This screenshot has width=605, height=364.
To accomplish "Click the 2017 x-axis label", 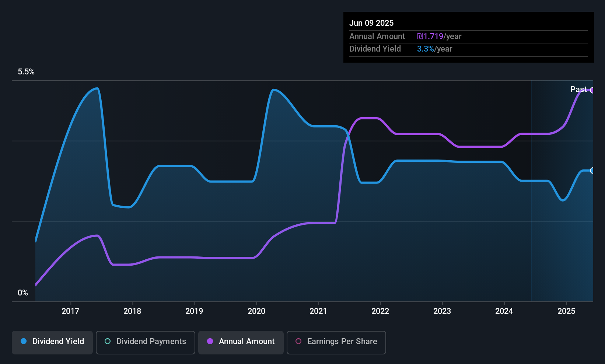I will (70, 311).
